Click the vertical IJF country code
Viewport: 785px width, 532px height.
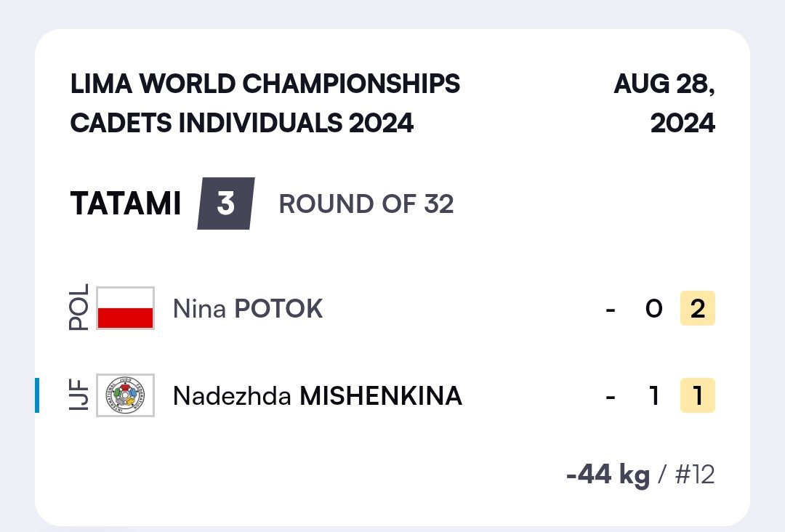tap(79, 395)
